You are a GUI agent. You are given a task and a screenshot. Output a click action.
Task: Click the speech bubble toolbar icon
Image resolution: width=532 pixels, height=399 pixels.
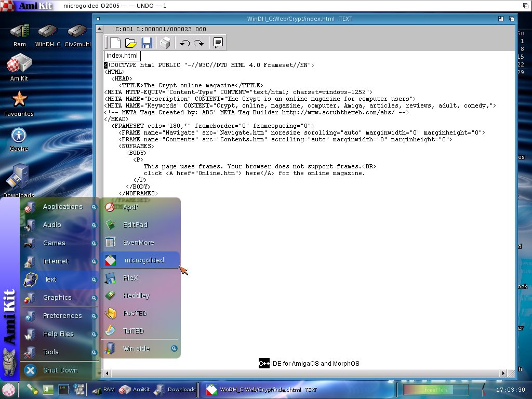tap(218, 43)
